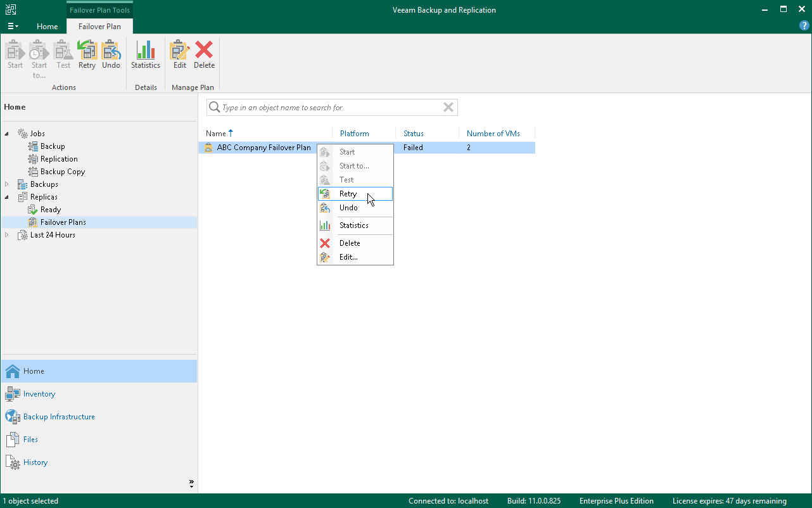Click the red X icon in context menu

(325, 243)
